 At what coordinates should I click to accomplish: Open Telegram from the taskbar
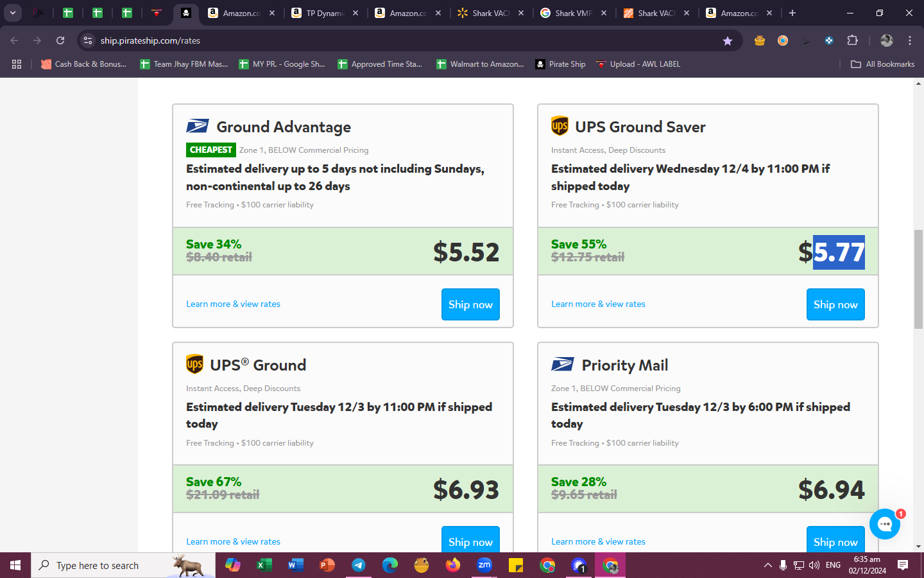tap(358, 565)
